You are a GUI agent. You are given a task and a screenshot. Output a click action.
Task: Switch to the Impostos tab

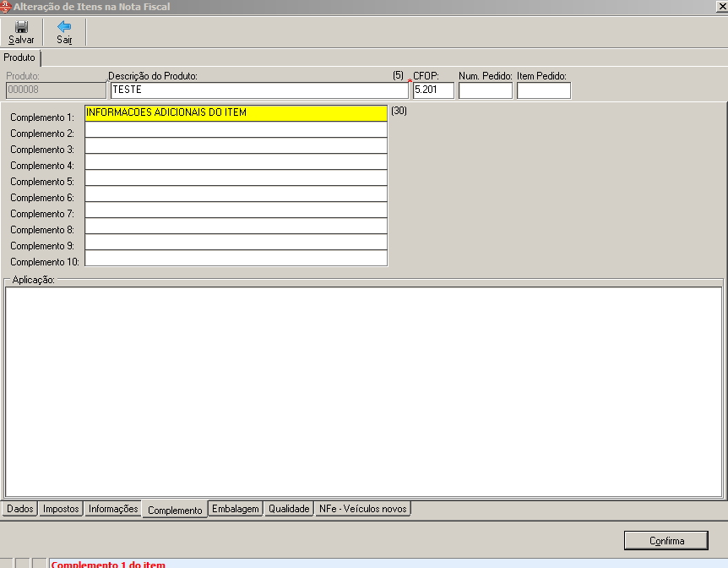click(61, 509)
